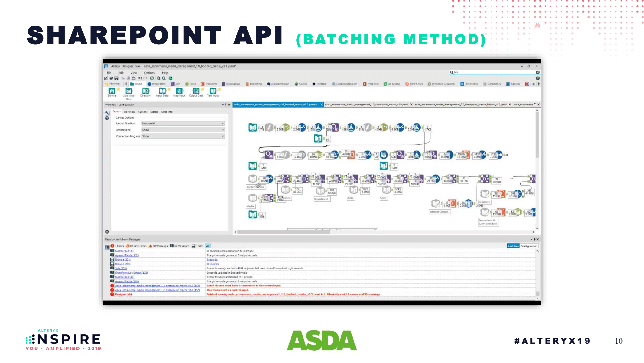The height and width of the screenshot is (363, 644).
Task: Open the workflow tabs overflow dropdown arrow
Action: (535, 104)
